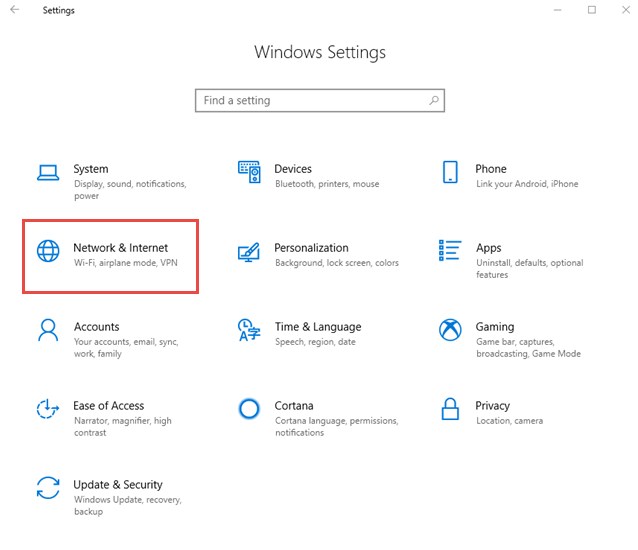Open Devices settings label
The image size is (638, 550).
(x=293, y=169)
